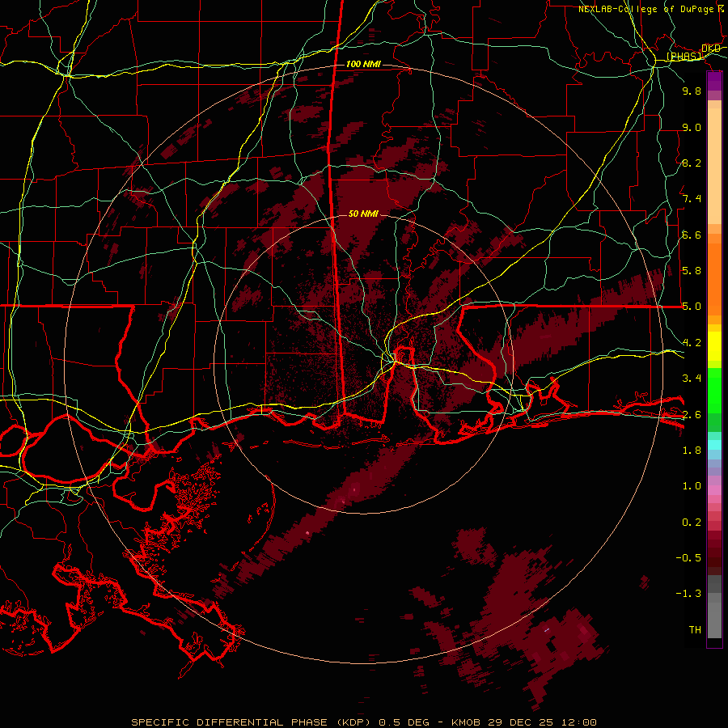Click the "50 NMI" range ring label
This screenshot has width=728, height=728.
point(363,214)
